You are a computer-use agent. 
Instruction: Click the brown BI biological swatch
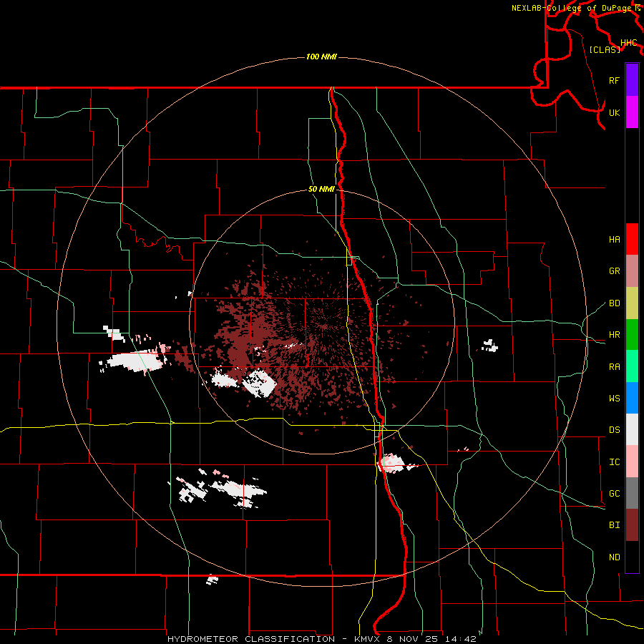click(632, 525)
